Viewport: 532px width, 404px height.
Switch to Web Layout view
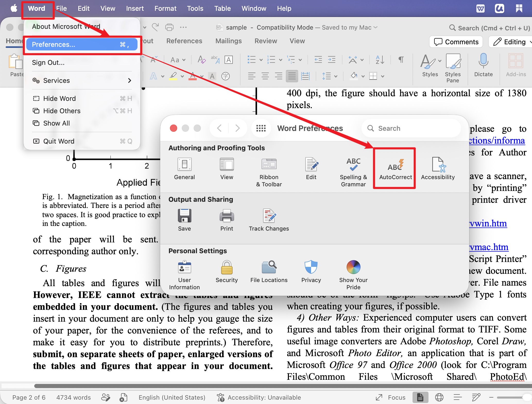pyautogui.click(x=439, y=398)
